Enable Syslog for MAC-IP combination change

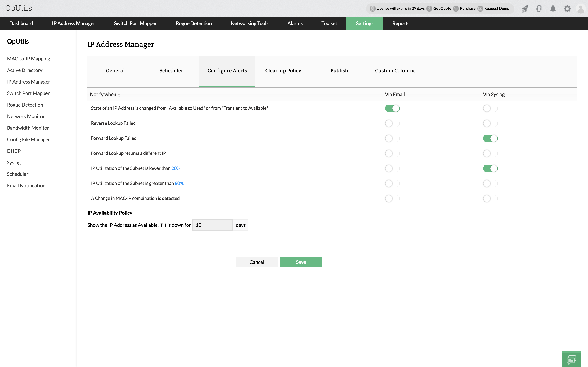490,199
